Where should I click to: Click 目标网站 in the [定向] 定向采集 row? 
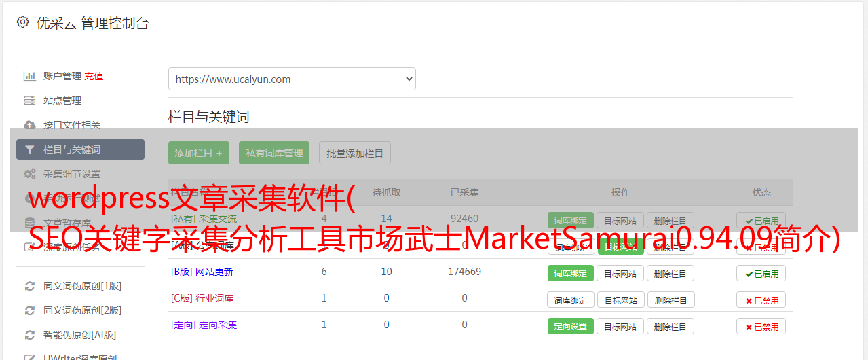tap(620, 326)
